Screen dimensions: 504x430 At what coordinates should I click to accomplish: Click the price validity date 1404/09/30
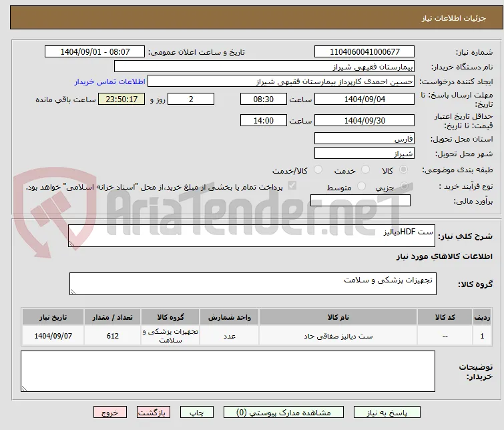(364, 121)
